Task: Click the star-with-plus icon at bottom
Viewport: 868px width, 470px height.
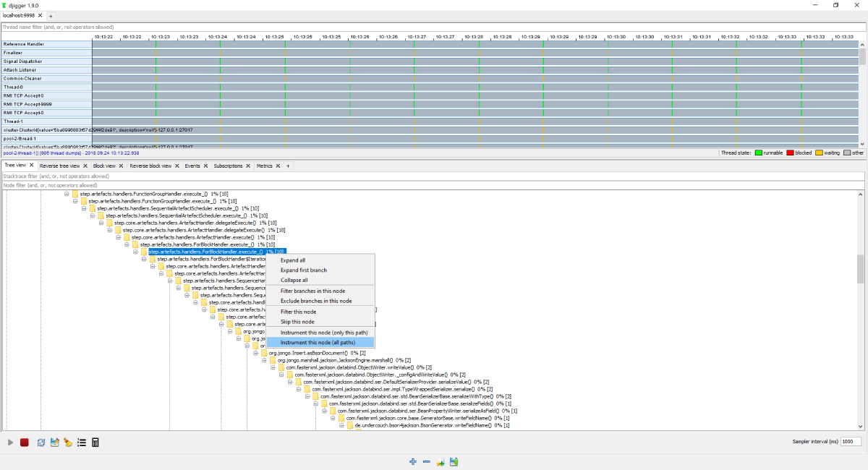Action: (x=440, y=462)
